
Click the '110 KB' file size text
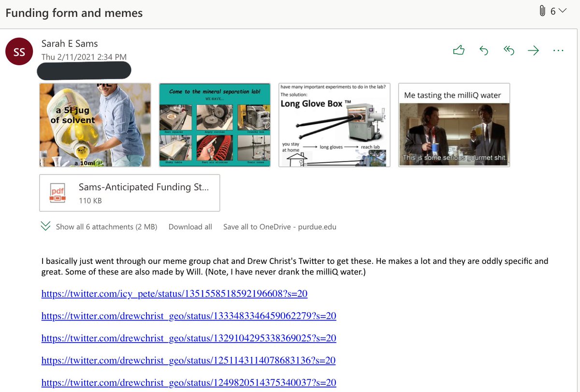pos(90,200)
